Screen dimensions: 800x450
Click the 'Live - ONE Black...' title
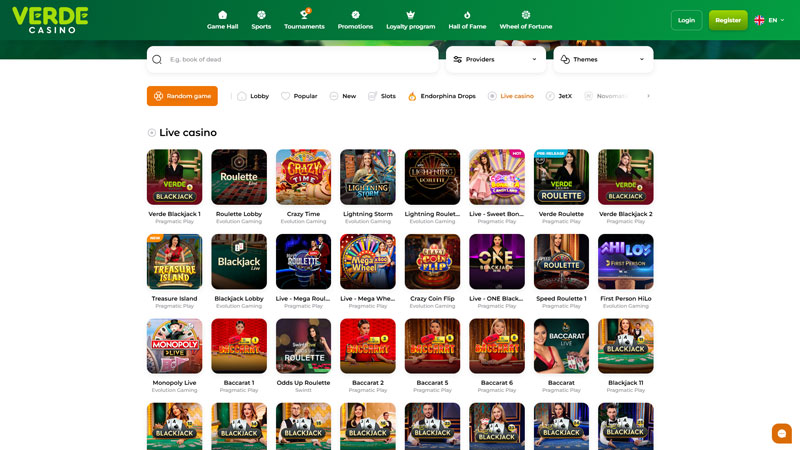(497, 298)
